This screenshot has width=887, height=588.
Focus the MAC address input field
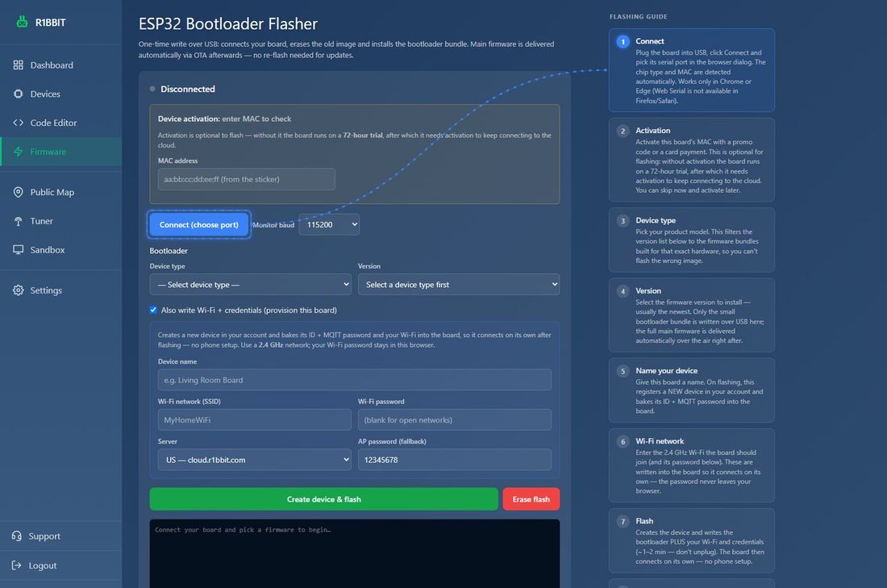click(x=246, y=179)
